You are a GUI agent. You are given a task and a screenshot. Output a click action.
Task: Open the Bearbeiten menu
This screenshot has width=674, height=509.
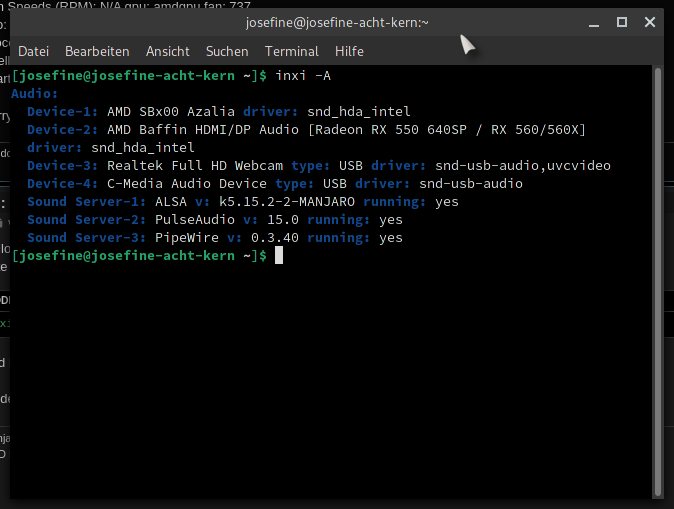(x=97, y=51)
